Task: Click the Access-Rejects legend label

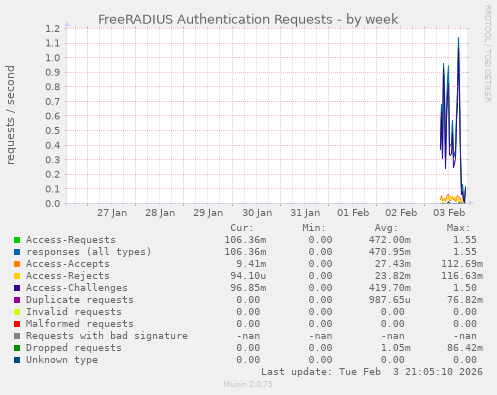Action: 68,276
